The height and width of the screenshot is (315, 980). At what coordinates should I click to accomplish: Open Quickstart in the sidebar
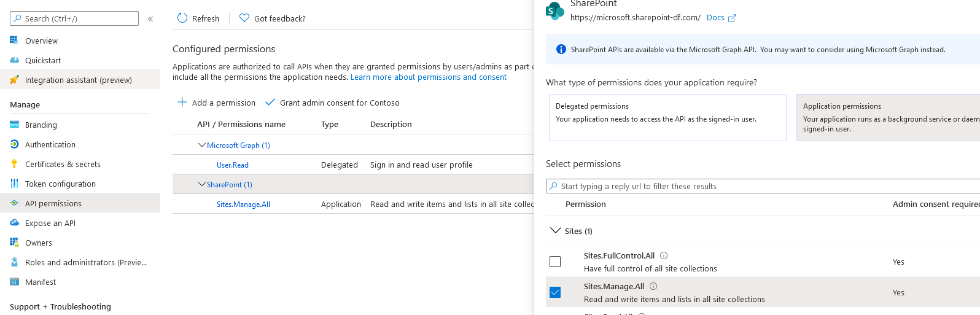(43, 60)
